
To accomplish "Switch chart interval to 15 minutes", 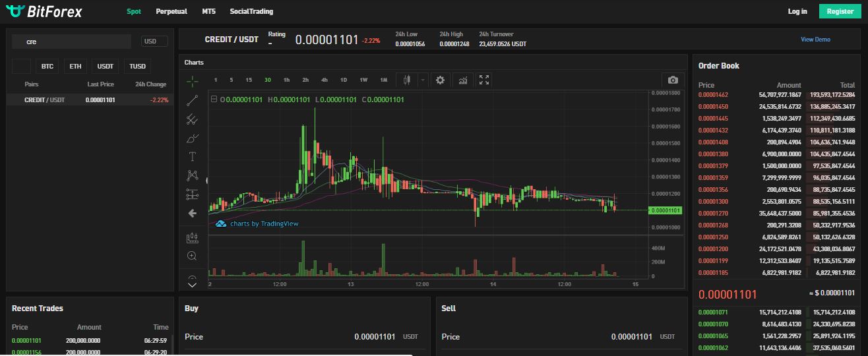I will (249, 80).
